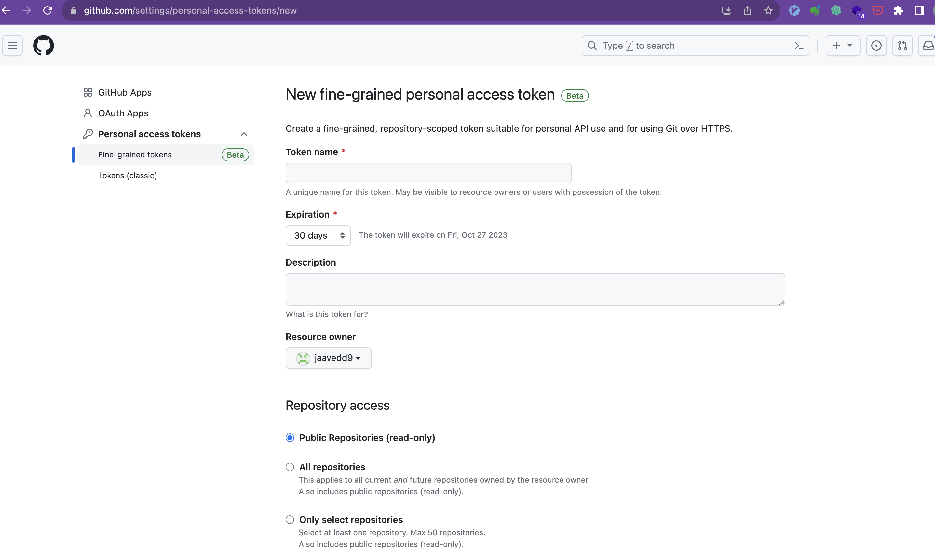Open the command palette icon
This screenshot has height=560, width=935.
pyautogui.click(x=799, y=46)
